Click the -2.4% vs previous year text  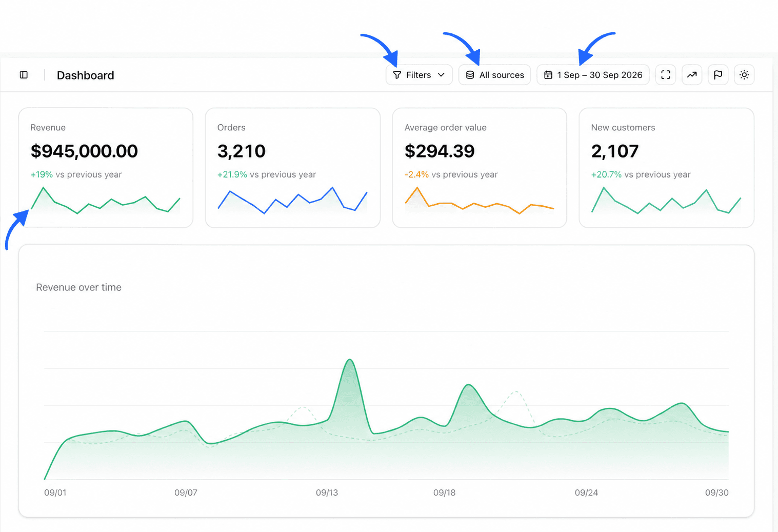451,174
